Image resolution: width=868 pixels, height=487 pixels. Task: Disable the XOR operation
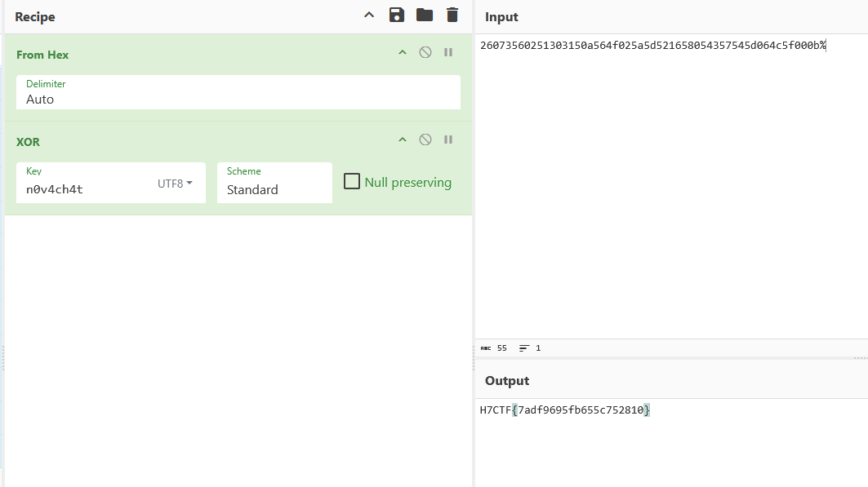(425, 139)
